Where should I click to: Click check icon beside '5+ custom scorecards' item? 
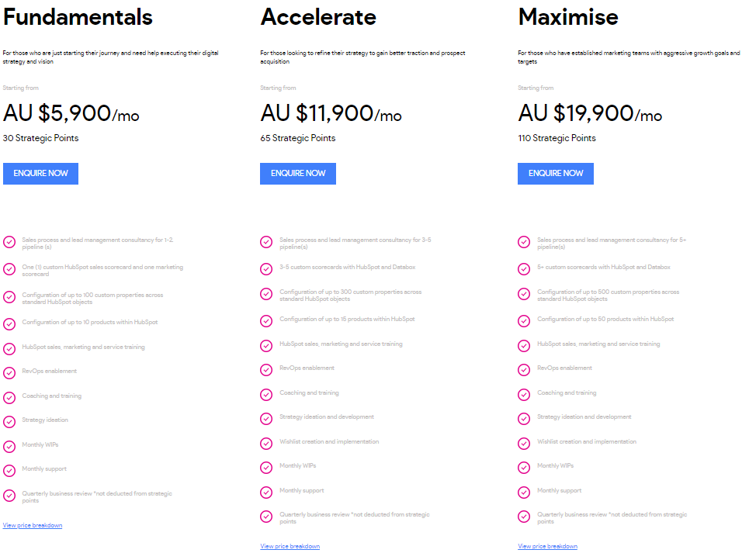point(524,269)
